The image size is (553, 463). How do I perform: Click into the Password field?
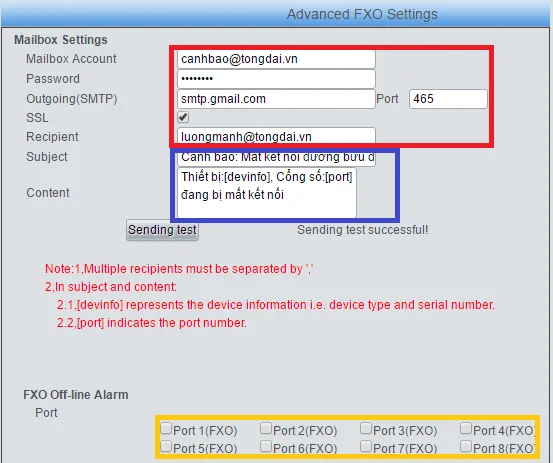coord(276,79)
